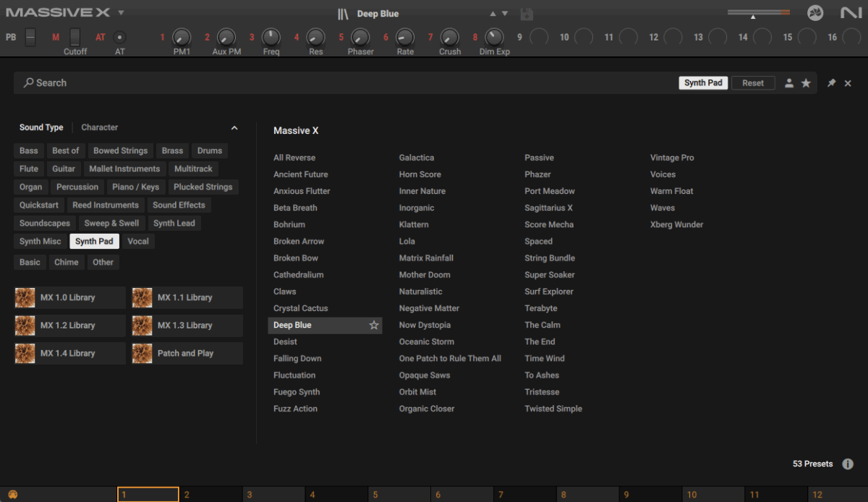
Task: Click the PM1 macro knob
Action: [182, 37]
